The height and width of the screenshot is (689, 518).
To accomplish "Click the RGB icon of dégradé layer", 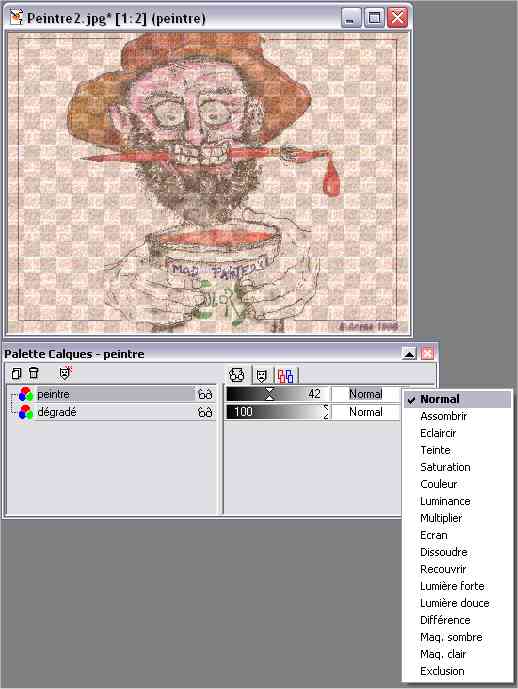I will pyautogui.click(x=26, y=412).
